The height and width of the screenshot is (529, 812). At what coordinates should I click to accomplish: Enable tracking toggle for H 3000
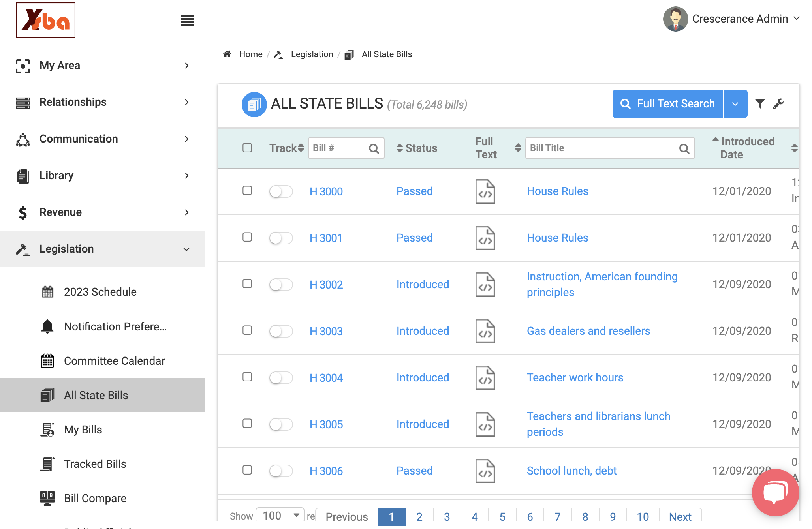(x=281, y=191)
